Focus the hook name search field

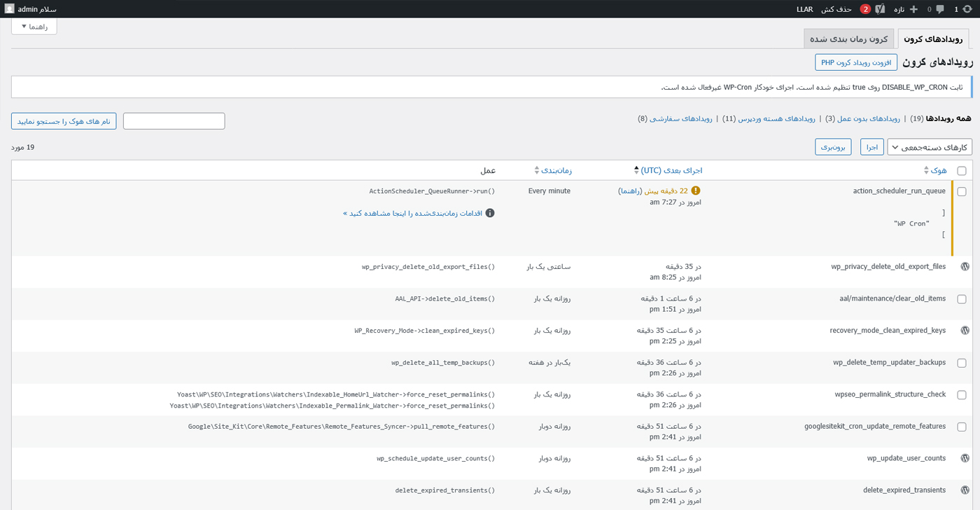[x=174, y=121]
